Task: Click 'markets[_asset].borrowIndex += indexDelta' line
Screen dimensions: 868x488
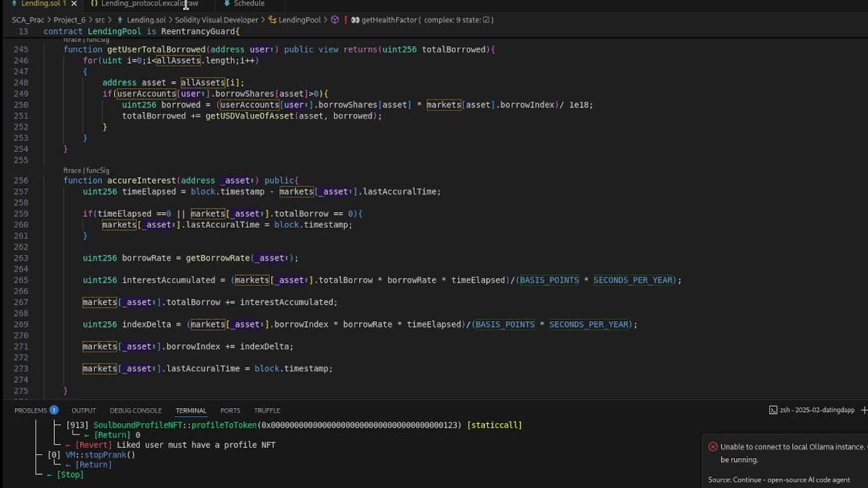Action: (x=188, y=346)
